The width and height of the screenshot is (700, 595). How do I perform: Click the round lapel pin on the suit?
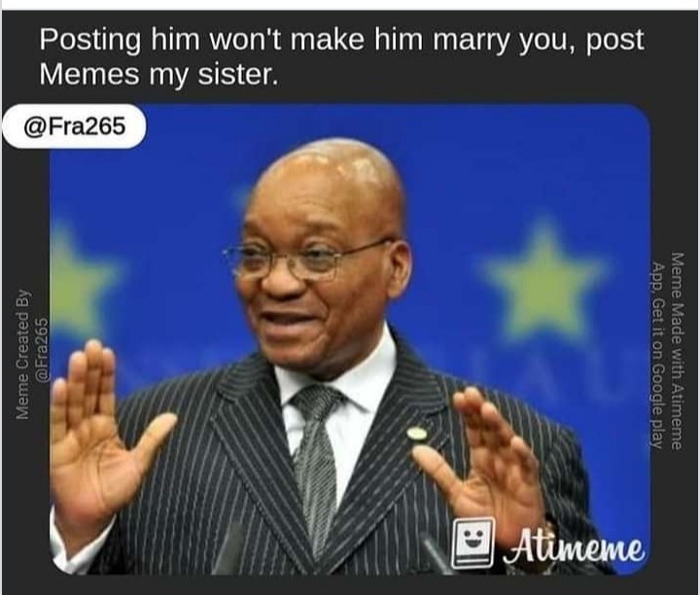click(x=416, y=432)
